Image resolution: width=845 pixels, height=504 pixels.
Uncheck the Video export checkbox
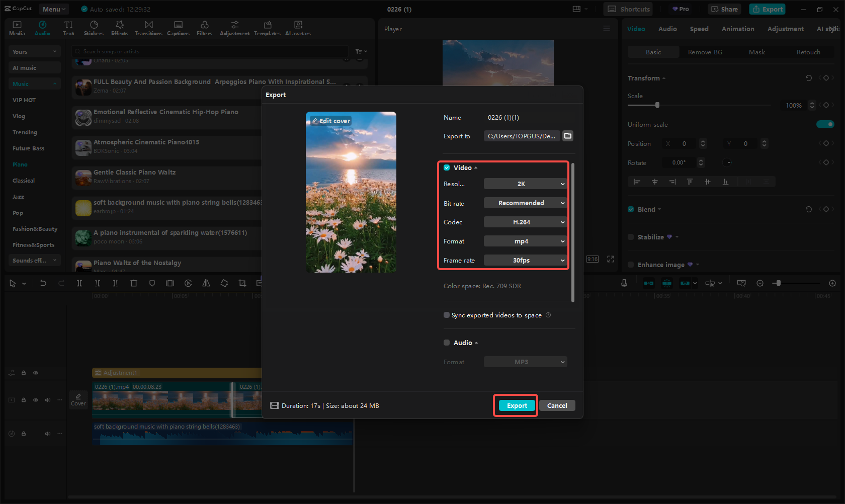click(x=447, y=167)
